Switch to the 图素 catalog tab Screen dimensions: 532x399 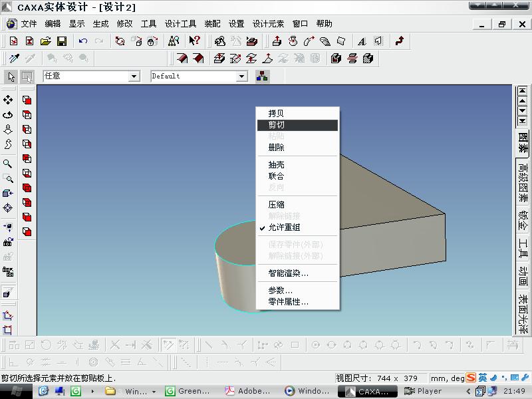tap(523, 143)
